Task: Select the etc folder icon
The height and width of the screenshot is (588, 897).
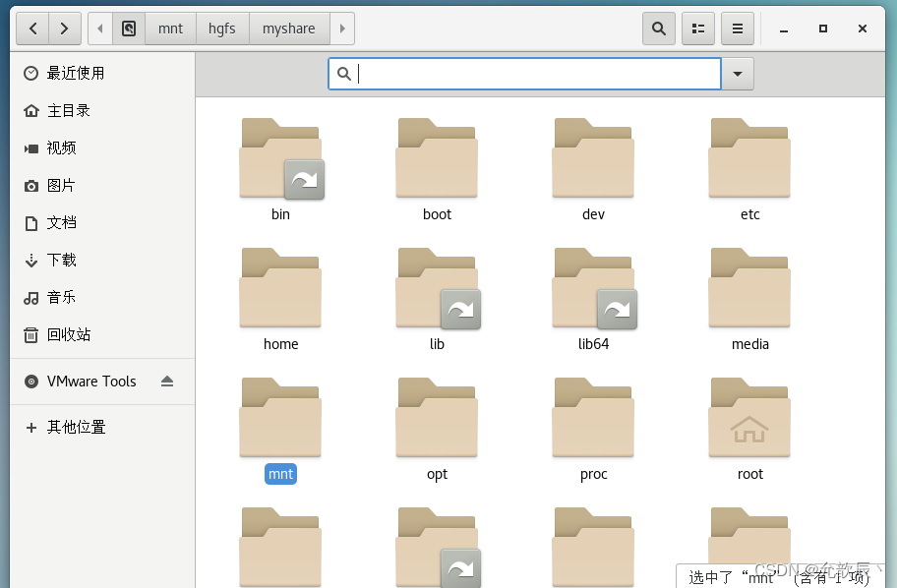Action: [x=749, y=158]
